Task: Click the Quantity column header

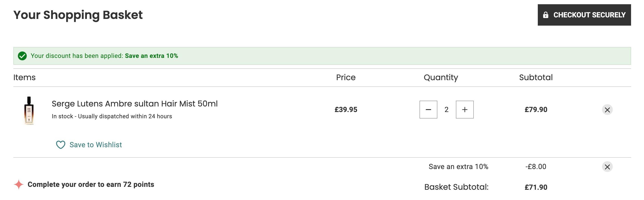Action: coord(441,78)
